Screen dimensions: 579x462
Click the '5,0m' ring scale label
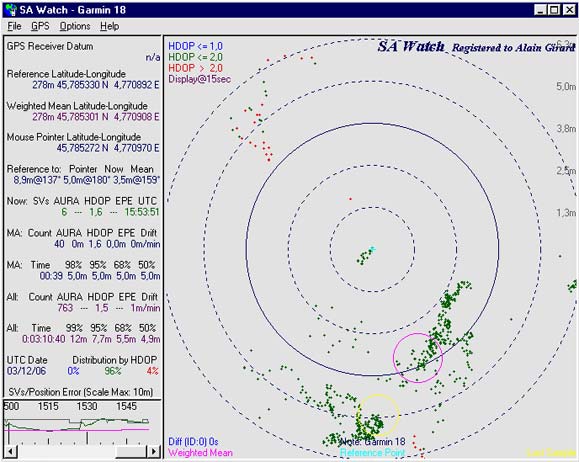[566, 86]
